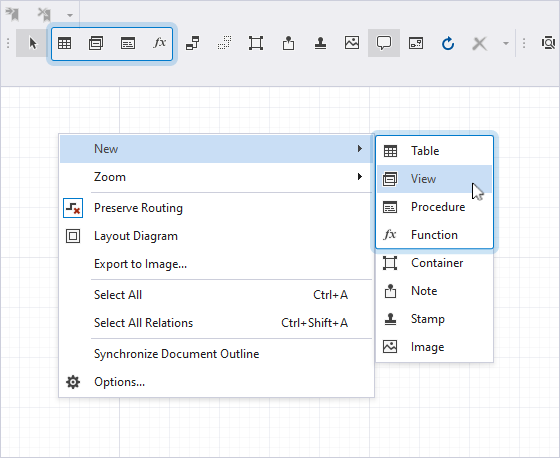Select Note in New submenu
Viewport: 560px width, 458px height.
434,291
